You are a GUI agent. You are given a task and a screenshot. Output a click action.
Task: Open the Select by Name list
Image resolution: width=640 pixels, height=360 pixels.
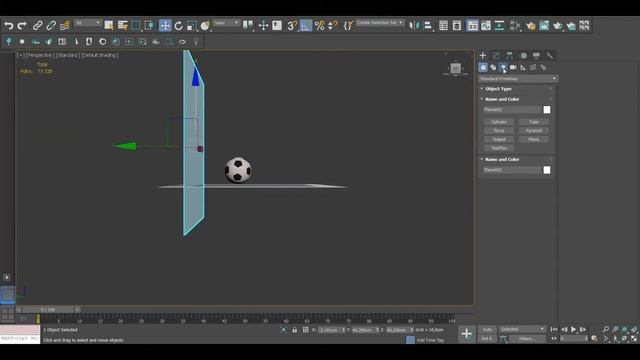pos(122,26)
